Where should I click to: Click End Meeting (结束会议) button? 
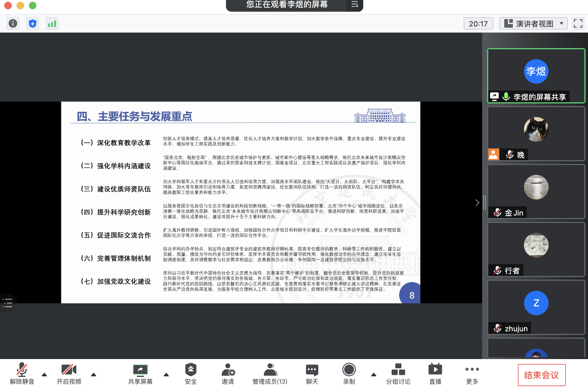tap(542, 375)
